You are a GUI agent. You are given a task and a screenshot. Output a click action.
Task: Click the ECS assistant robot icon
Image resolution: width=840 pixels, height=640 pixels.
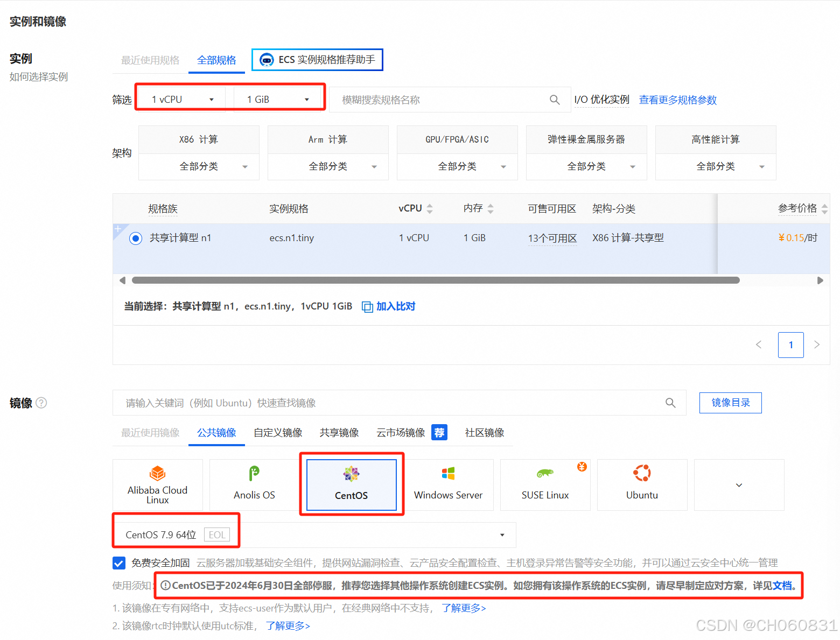(x=267, y=60)
